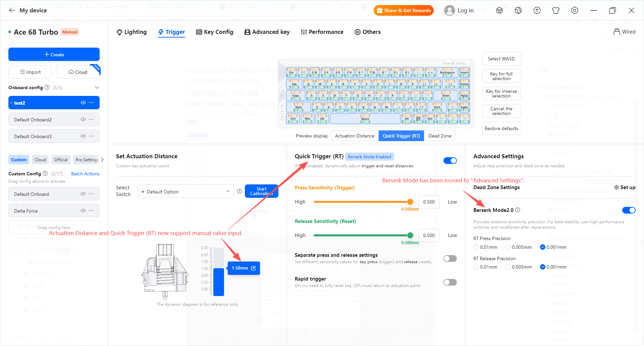644x346 pixels.
Task: Open the Manual badge link
Action: point(70,32)
